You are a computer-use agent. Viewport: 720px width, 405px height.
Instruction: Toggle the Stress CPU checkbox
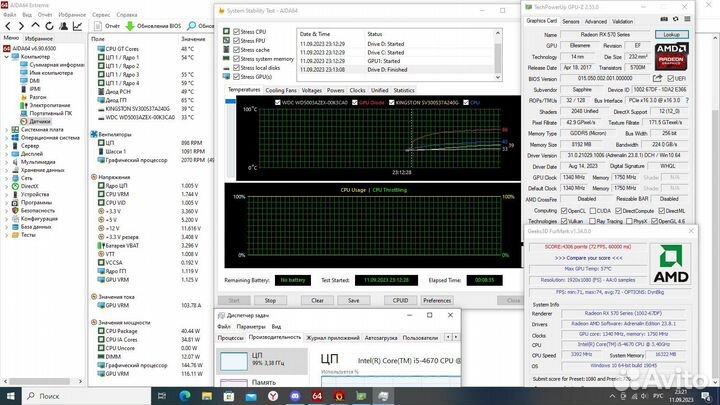(x=236, y=32)
